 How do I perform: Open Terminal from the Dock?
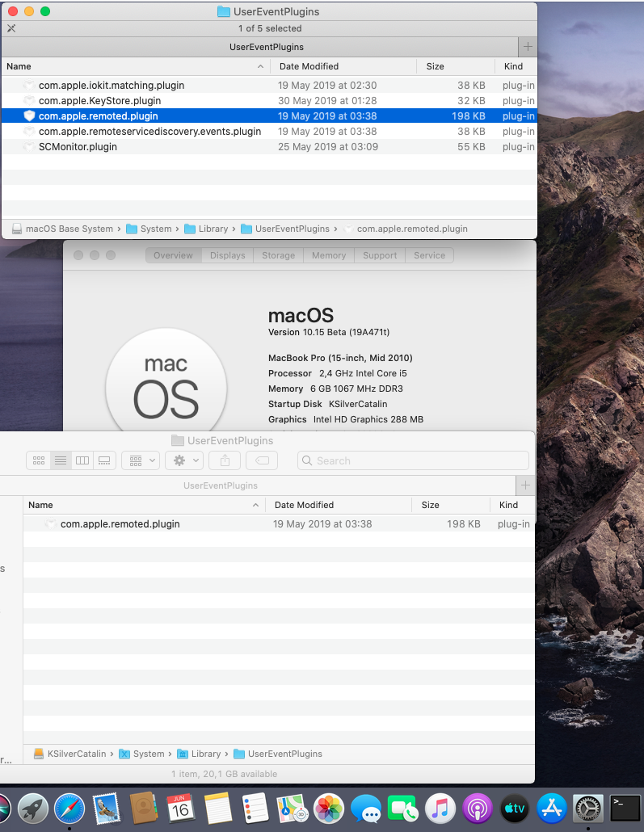click(x=625, y=809)
